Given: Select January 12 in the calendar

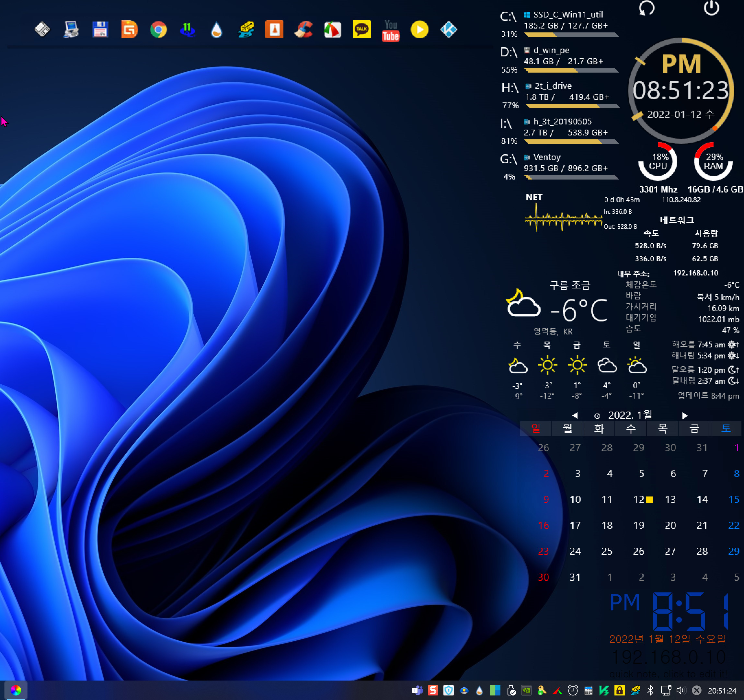Looking at the screenshot, I should (x=638, y=499).
